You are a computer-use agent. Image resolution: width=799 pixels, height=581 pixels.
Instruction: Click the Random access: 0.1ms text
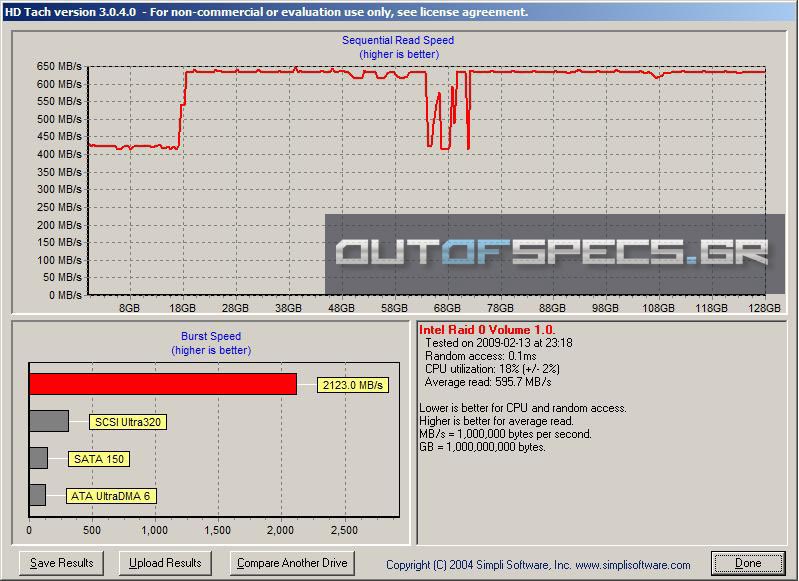click(481, 356)
